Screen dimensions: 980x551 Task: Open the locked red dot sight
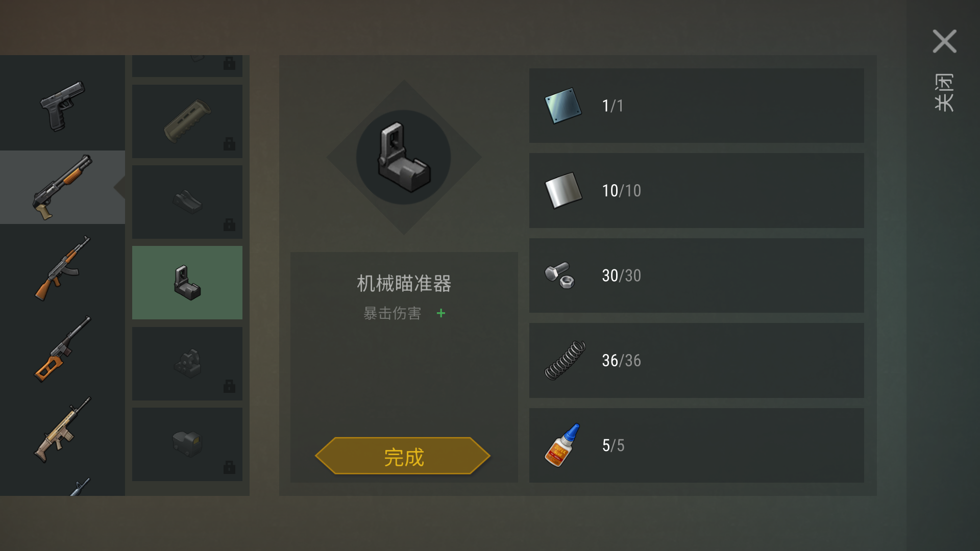[x=187, y=444]
